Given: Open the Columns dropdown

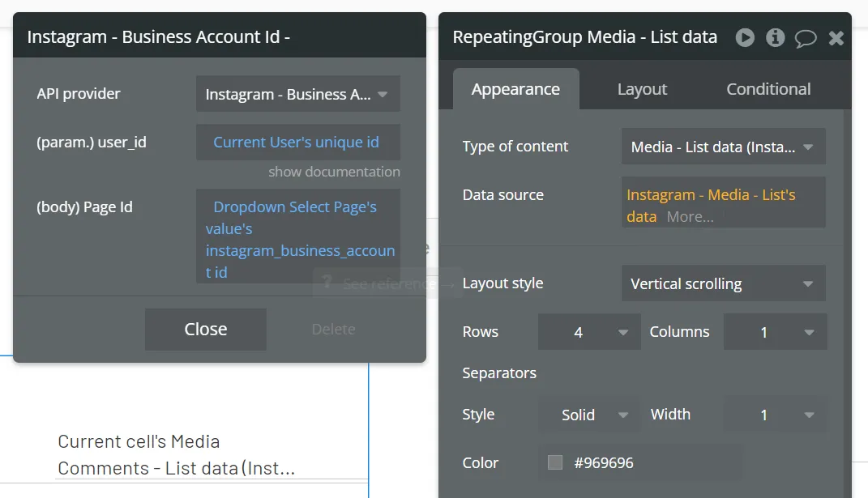Looking at the screenshot, I should coord(775,332).
